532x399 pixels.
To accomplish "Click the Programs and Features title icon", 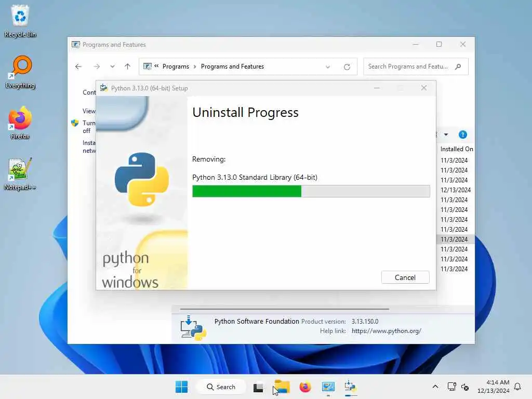I will [75, 45].
